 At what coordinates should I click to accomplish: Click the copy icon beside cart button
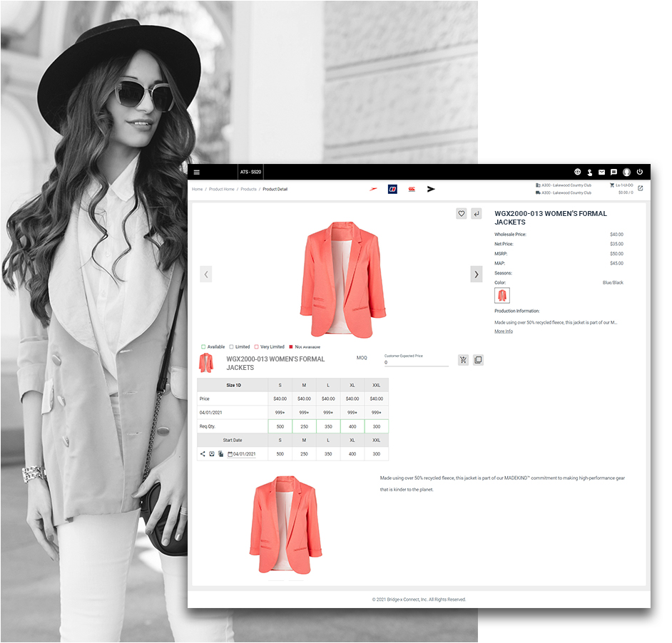[x=478, y=360]
